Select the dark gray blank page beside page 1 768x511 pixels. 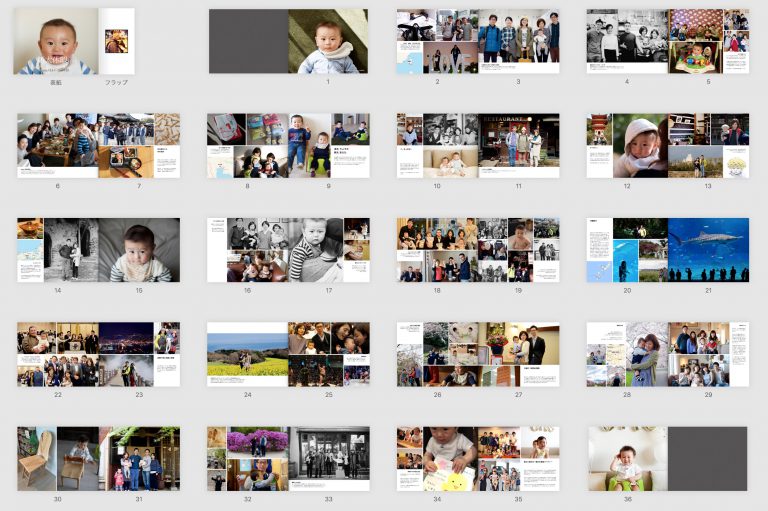tap(248, 42)
